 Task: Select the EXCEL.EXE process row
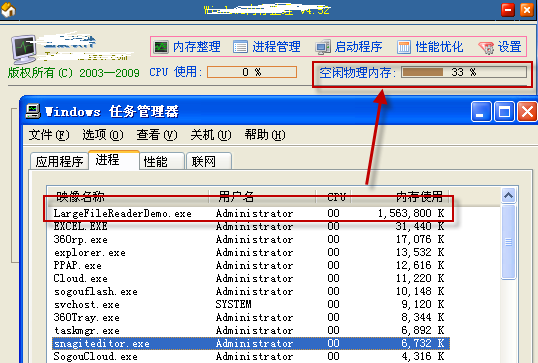(x=250, y=226)
